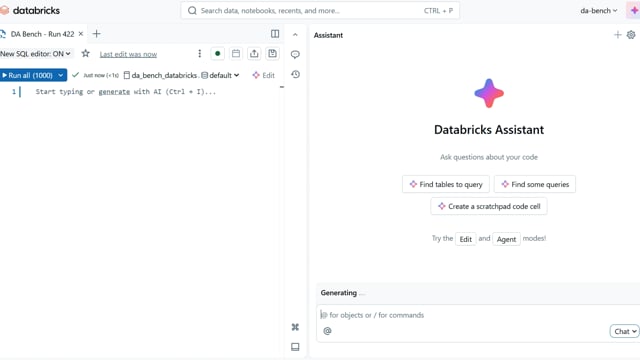Click Find tables to query suggestion

point(446,184)
